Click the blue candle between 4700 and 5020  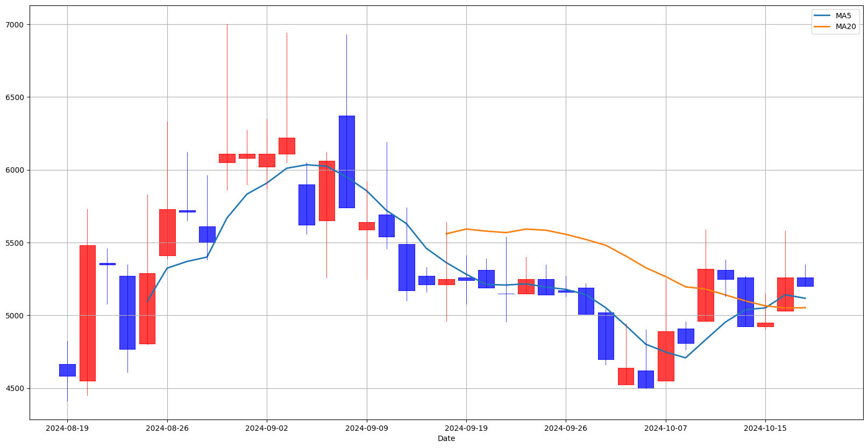coord(606,336)
